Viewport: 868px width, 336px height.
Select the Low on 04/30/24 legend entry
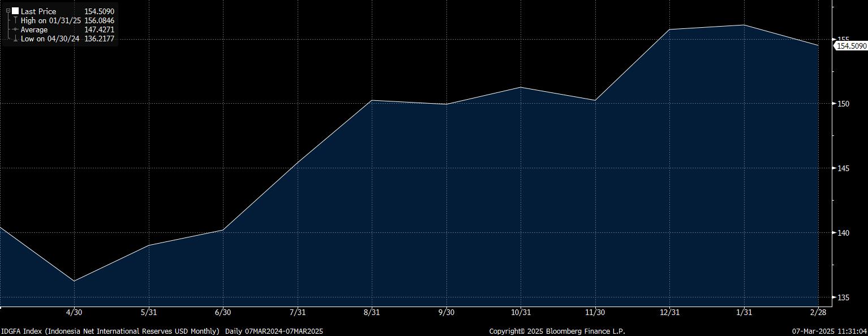click(x=50, y=39)
